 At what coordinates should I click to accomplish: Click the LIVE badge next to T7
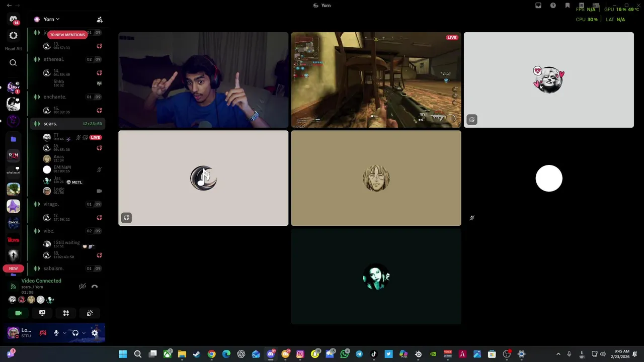[x=95, y=137]
